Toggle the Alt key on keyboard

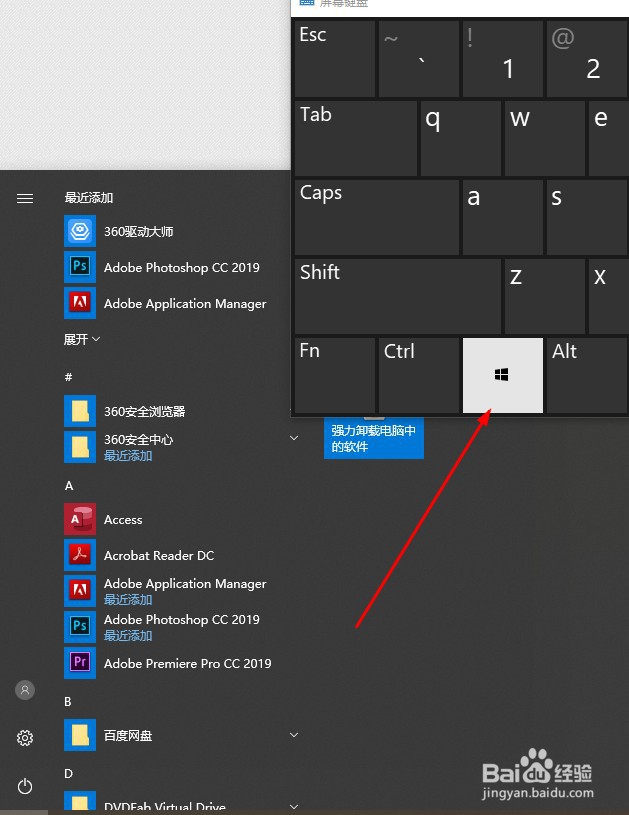[587, 375]
